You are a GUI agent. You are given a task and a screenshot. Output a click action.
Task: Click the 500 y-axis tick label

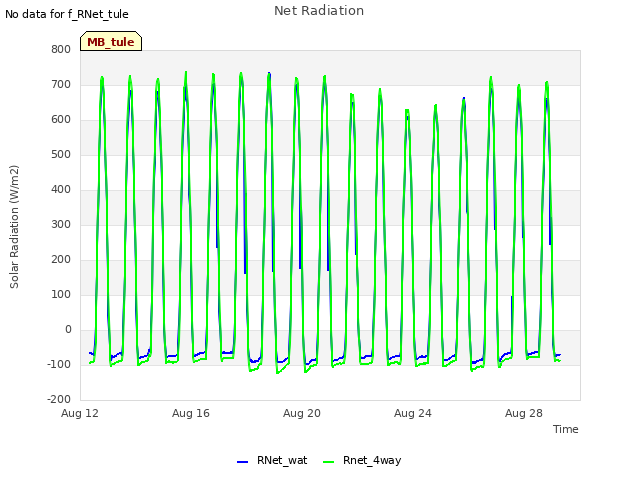(61, 154)
